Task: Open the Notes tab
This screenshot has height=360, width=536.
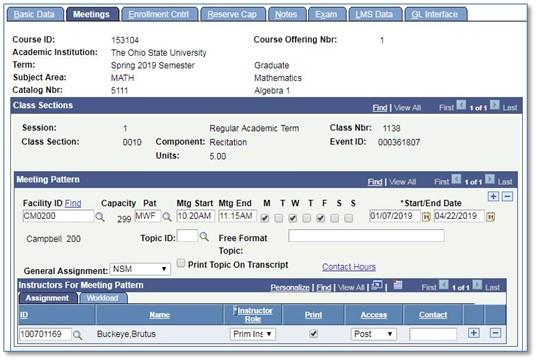Action: [x=286, y=14]
